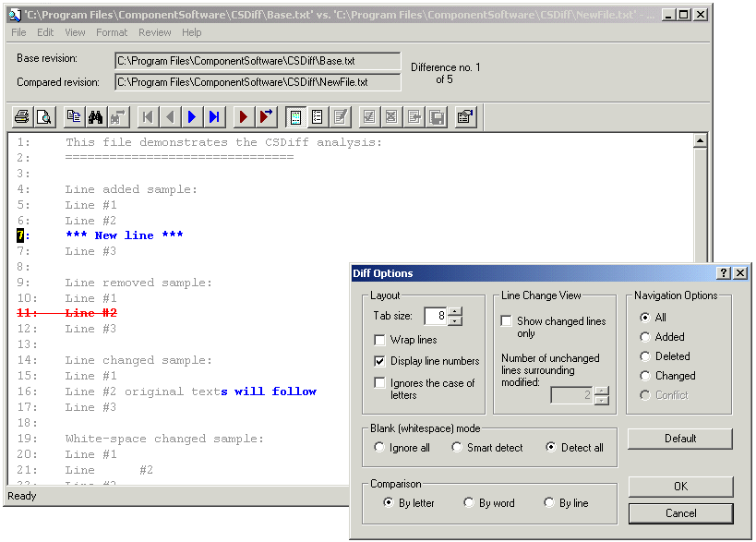
Task: Click the Find binoculars icon
Action: (x=95, y=117)
